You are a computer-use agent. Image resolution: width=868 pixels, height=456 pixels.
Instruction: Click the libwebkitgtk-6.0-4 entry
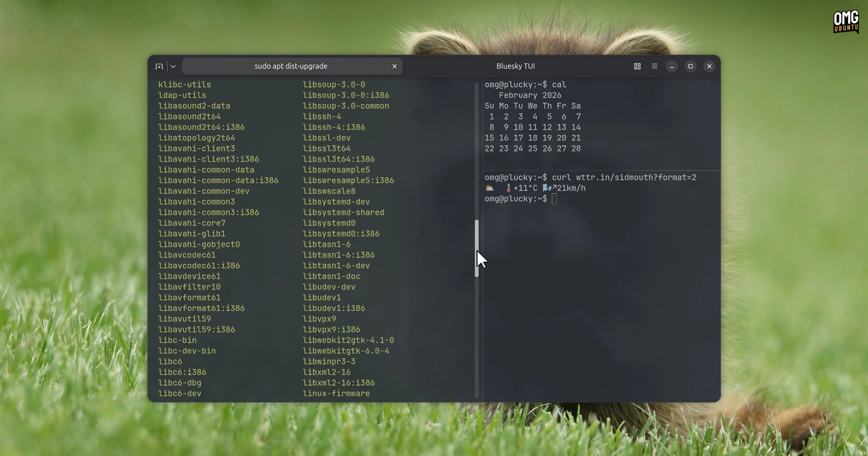[345, 351]
